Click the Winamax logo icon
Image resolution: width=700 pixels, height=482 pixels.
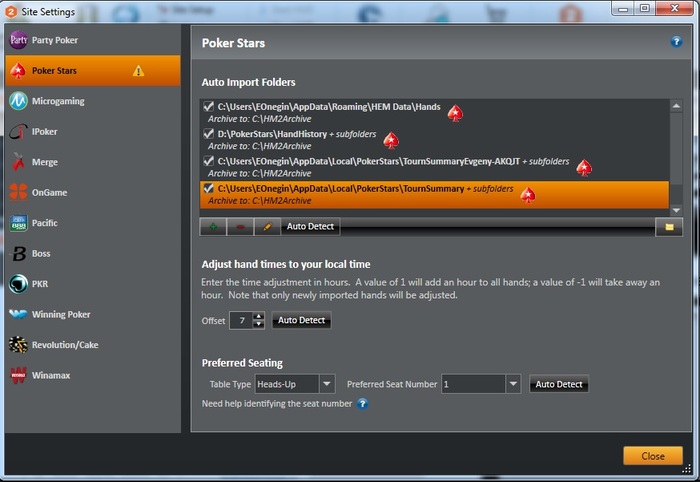pos(18,375)
